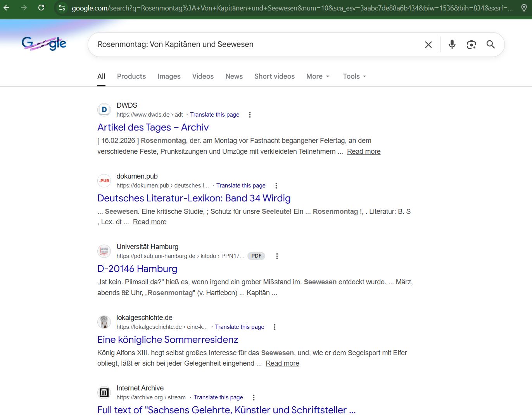Click the magnifying glass search button
Image resolution: width=532 pixels, height=416 pixels.
coord(491,45)
